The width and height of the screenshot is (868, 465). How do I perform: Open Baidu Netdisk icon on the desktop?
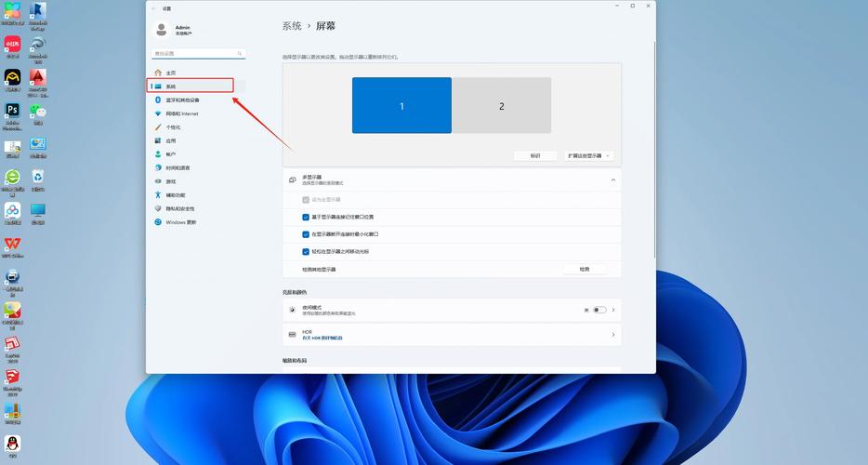click(x=12, y=210)
